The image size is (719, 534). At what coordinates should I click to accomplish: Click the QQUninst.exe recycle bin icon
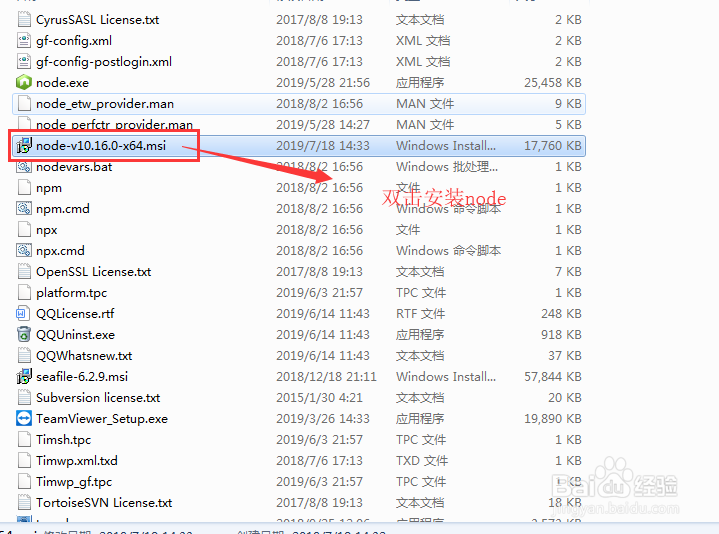[x=24, y=335]
